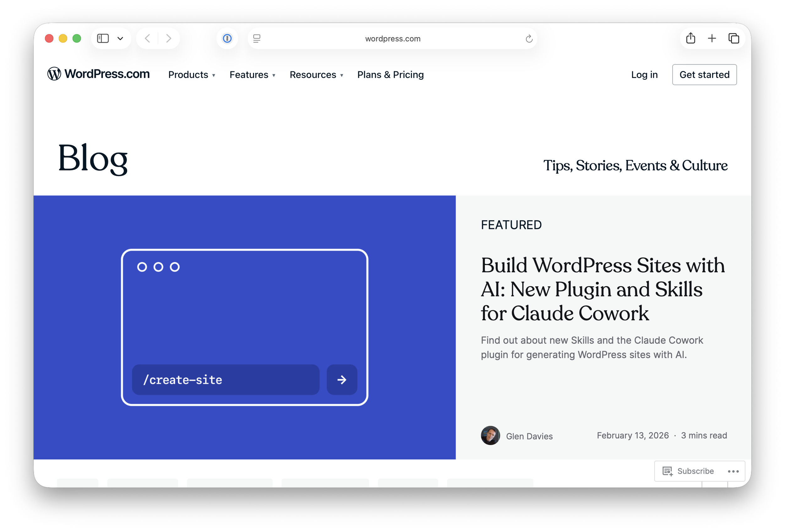Open a new tab with plus icon
The height and width of the screenshot is (532, 785).
click(x=712, y=38)
